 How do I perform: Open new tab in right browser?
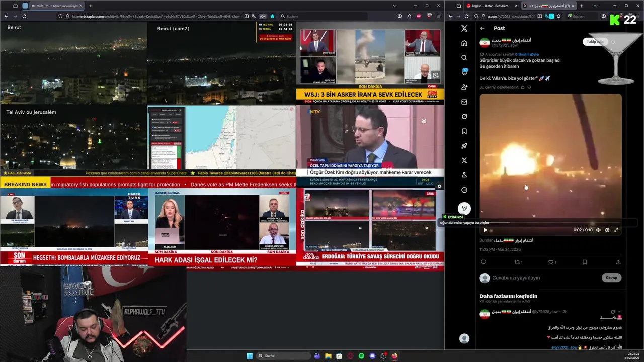pos(581,6)
